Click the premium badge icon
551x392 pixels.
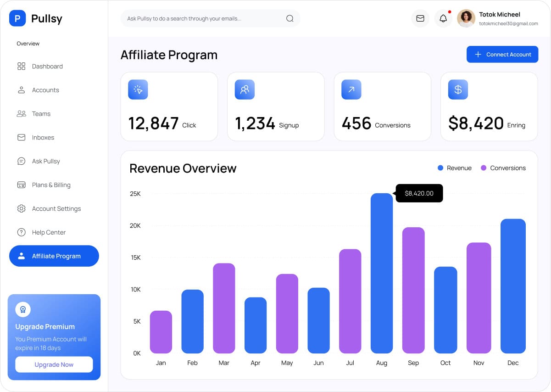(x=23, y=309)
